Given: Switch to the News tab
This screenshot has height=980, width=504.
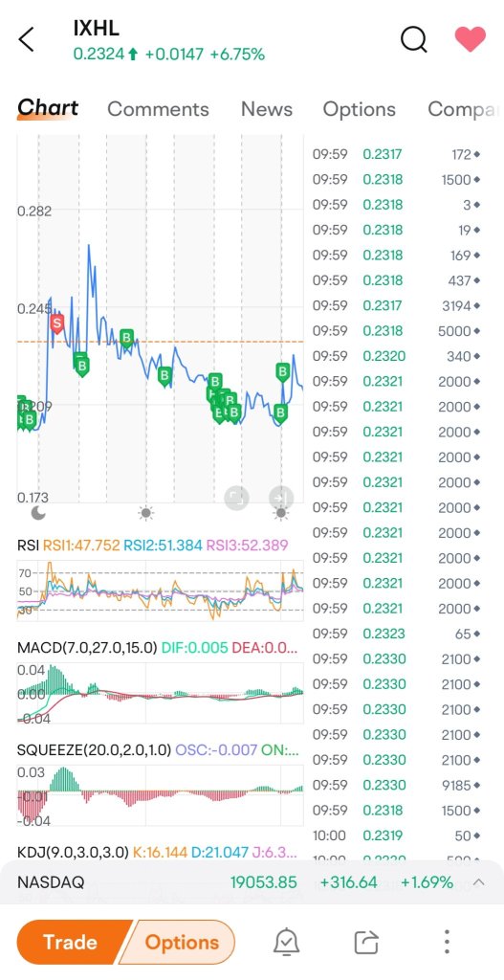Looking at the screenshot, I should pyautogui.click(x=267, y=109).
